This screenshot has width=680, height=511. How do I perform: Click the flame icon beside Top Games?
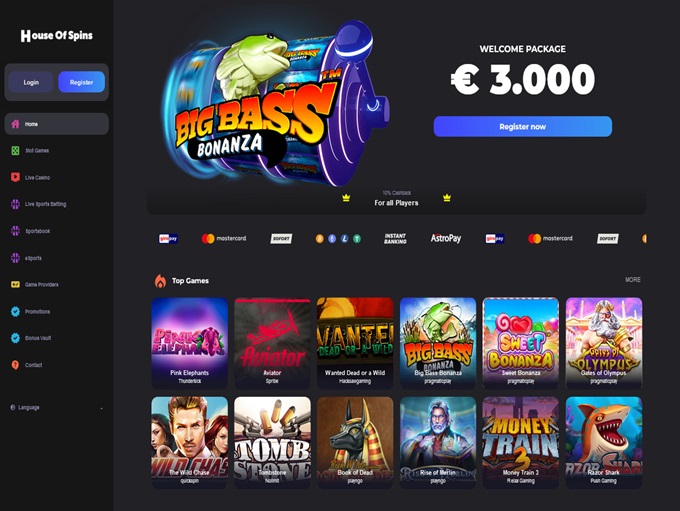(x=160, y=281)
